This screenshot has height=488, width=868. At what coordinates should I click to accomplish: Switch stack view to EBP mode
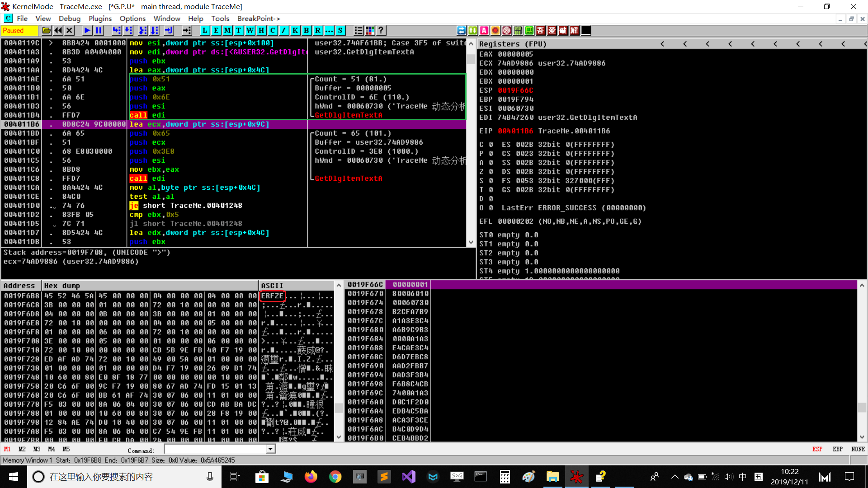[x=837, y=449]
